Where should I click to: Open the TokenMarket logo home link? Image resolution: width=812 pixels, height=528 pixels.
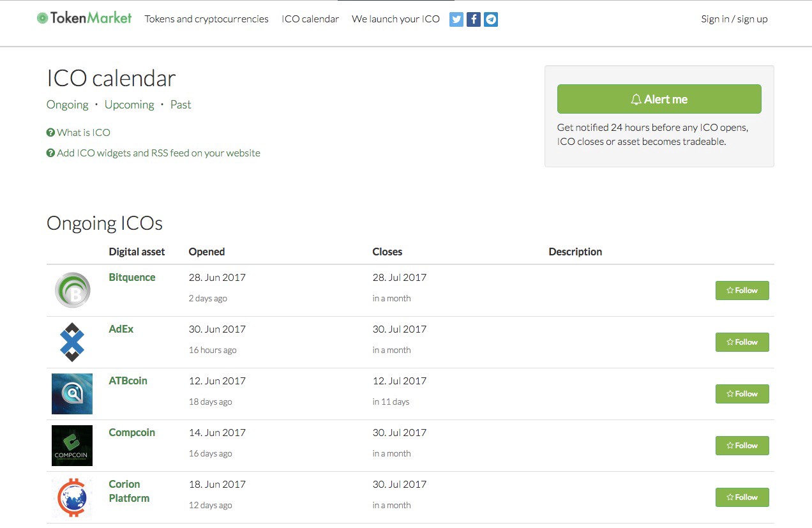84,19
